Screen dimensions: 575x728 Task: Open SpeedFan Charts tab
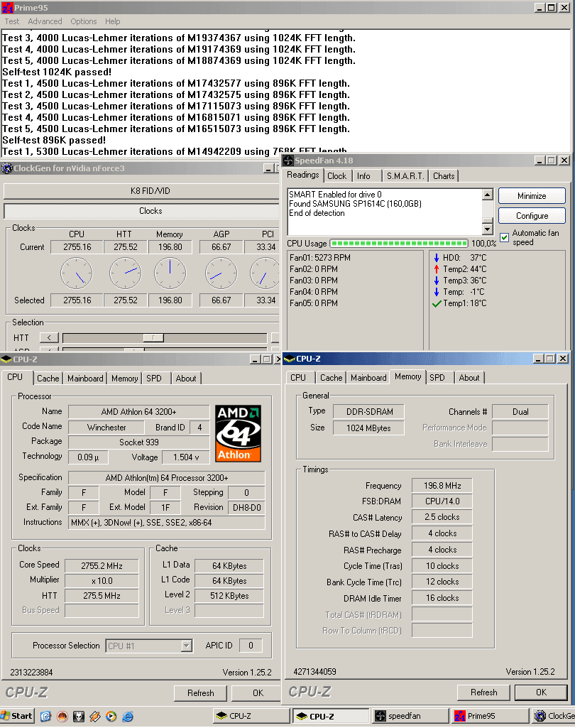pos(444,176)
